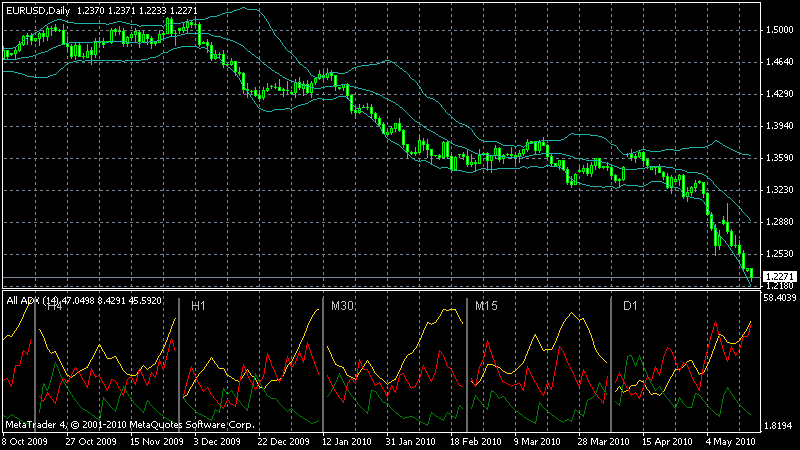Image resolution: width=800 pixels, height=450 pixels.
Task: Select the 28 Mar 2010 date label
Action: (603, 442)
